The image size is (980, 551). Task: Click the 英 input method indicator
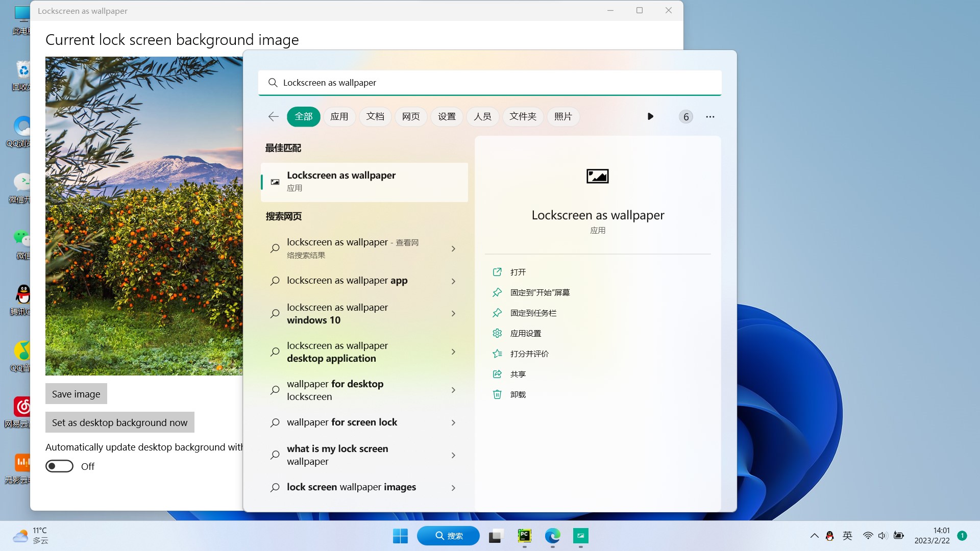click(x=848, y=536)
